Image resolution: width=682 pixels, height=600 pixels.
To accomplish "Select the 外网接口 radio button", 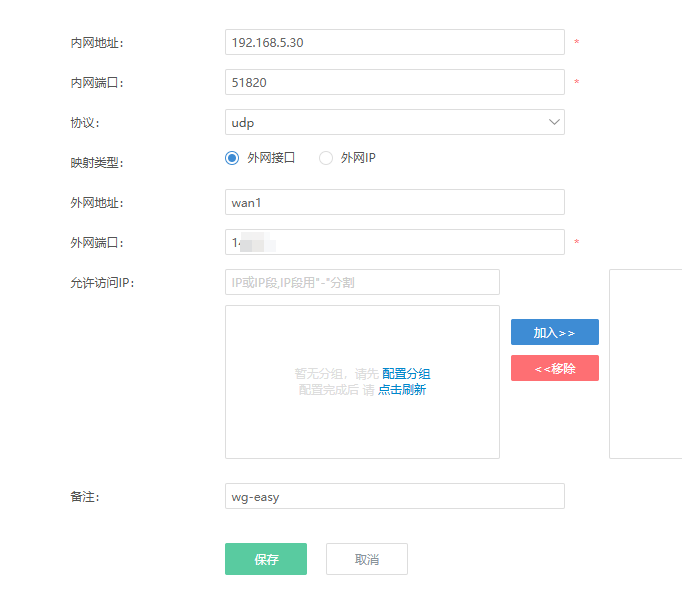I will point(233,158).
